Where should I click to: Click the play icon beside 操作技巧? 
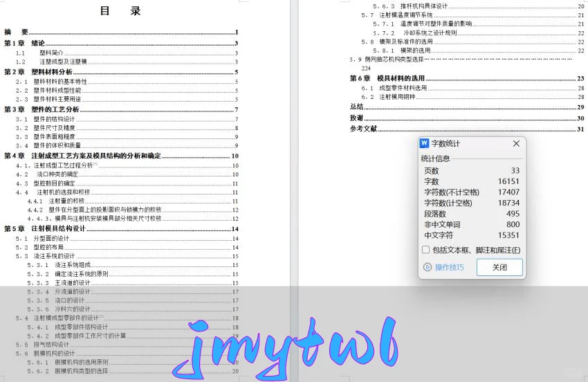pos(427,267)
